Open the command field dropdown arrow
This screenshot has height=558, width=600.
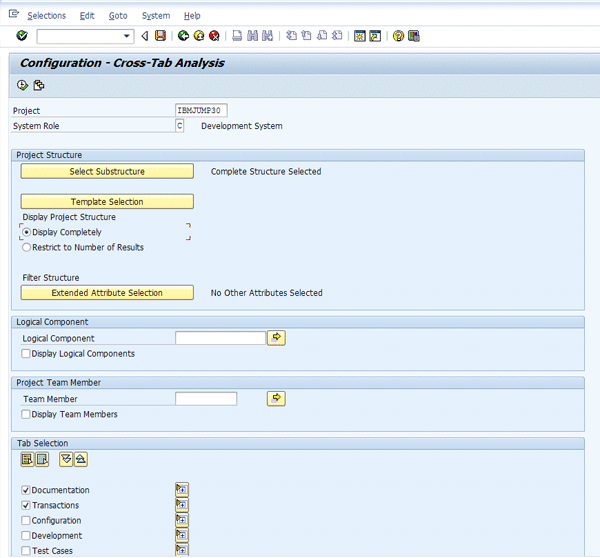tap(127, 36)
